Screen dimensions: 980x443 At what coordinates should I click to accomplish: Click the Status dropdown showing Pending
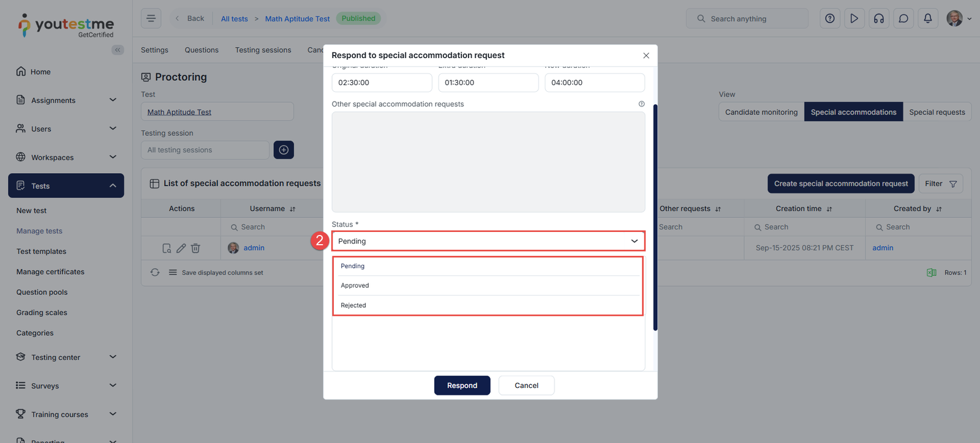point(488,241)
